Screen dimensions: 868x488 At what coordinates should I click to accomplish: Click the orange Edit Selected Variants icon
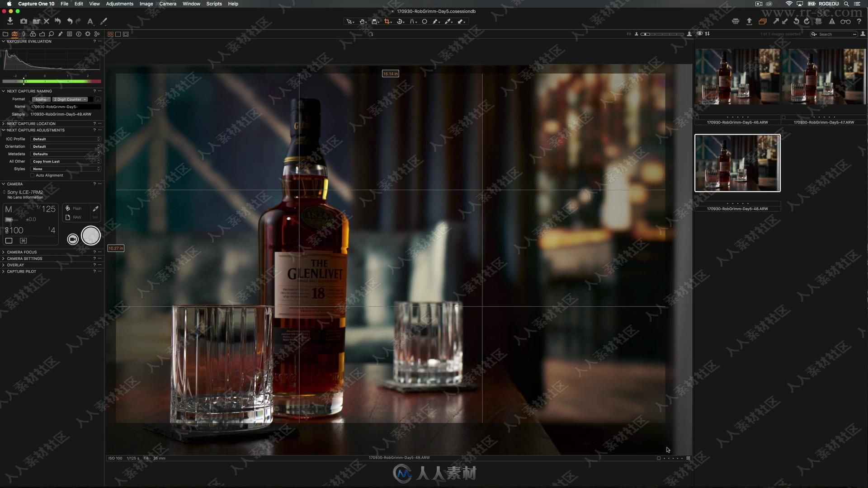(x=763, y=21)
